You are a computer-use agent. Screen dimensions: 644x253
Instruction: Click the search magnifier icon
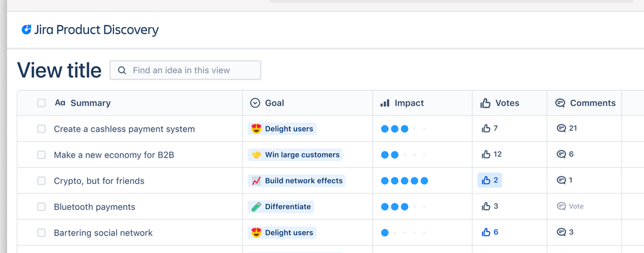click(122, 70)
